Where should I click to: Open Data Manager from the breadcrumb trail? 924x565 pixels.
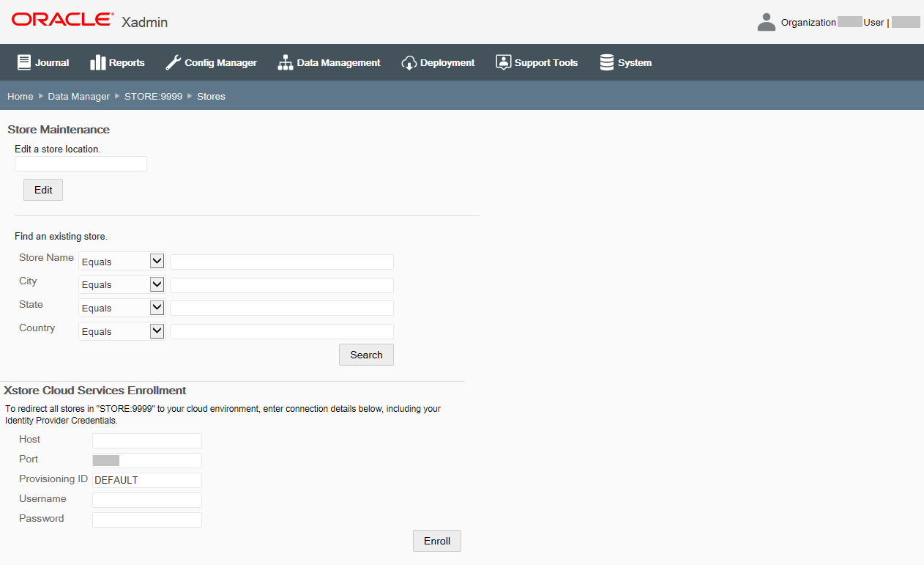(78, 96)
